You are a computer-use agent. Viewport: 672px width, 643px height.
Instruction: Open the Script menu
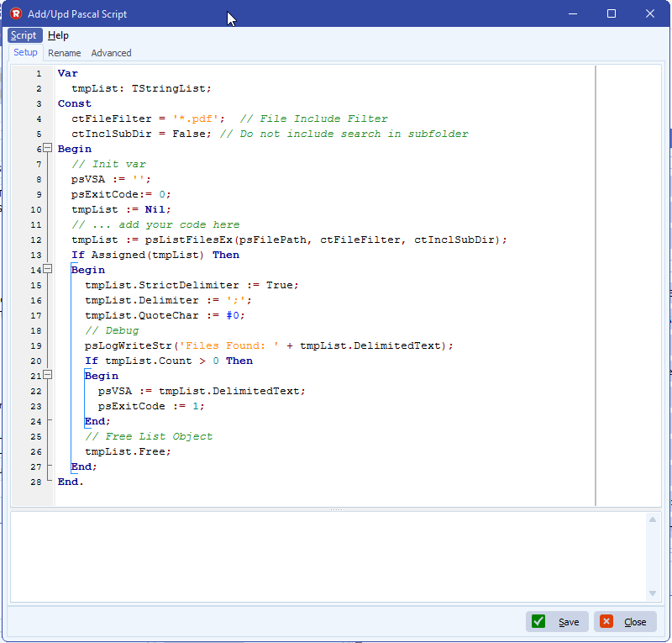point(24,35)
